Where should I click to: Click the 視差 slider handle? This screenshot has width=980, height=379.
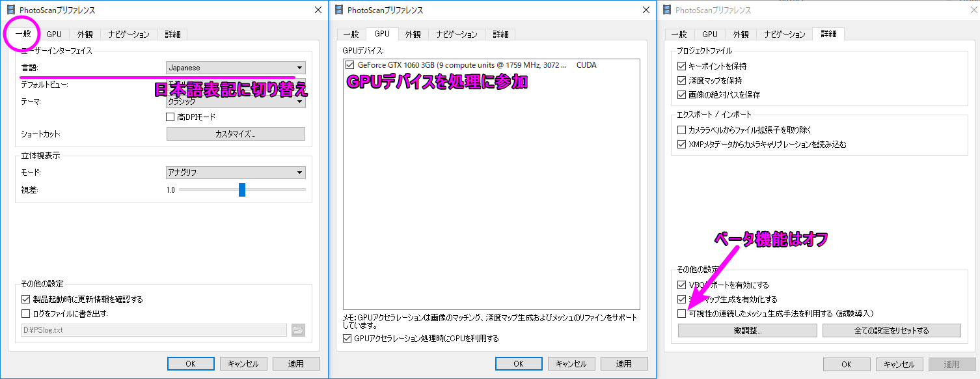point(242,189)
